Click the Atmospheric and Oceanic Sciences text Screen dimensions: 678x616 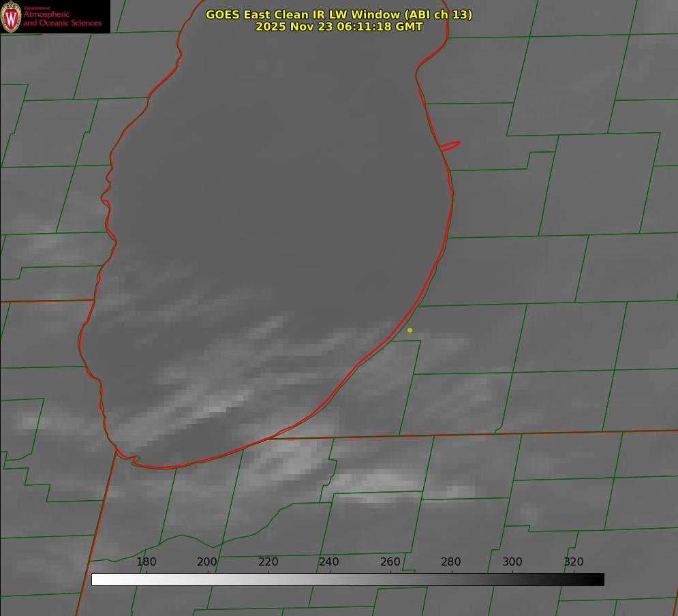62,18
